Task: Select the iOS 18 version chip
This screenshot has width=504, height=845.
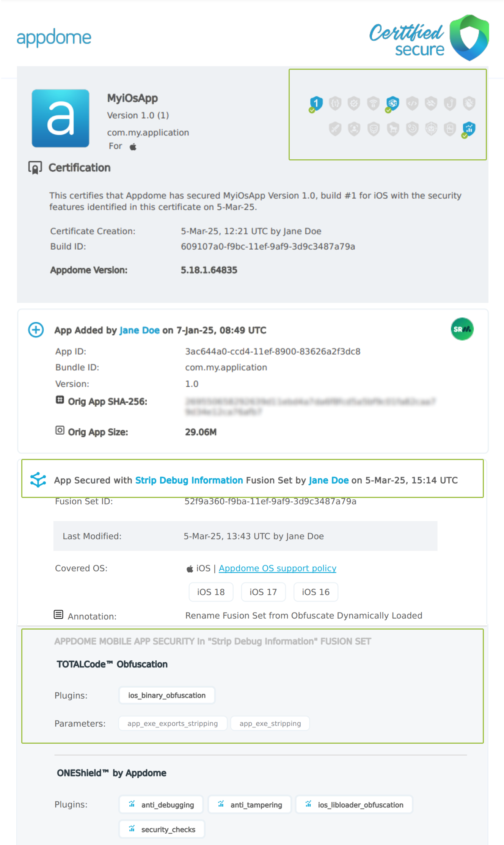Action: pyautogui.click(x=211, y=592)
